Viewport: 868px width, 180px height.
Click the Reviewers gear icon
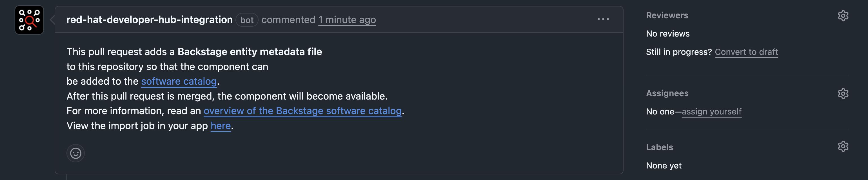tap(843, 16)
